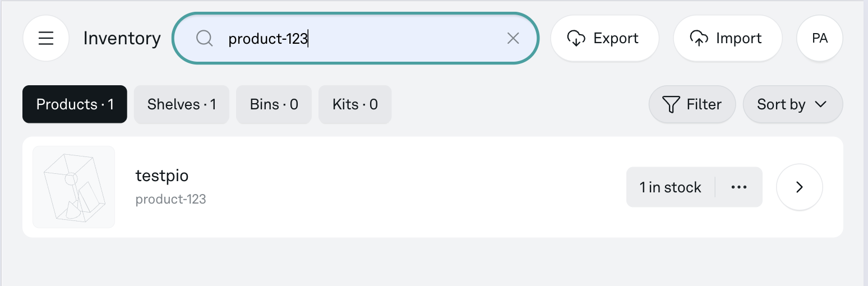Select the Products tab
The width and height of the screenshot is (868, 286).
coord(75,104)
